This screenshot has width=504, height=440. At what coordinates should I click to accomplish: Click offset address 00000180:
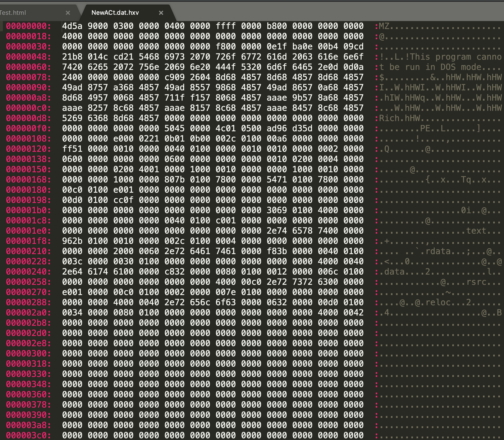click(28, 190)
